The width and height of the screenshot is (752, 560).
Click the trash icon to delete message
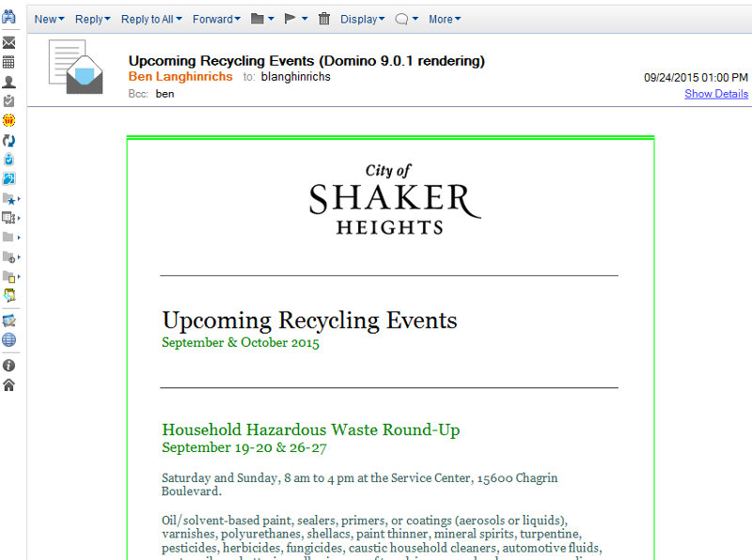pos(324,19)
